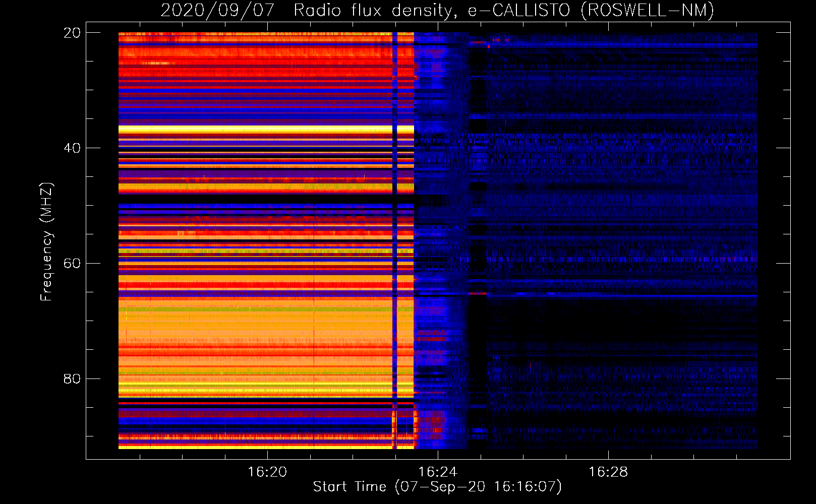Click the 40 MHz frequency tick label
The height and width of the screenshot is (504, 816).
click(72, 148)
